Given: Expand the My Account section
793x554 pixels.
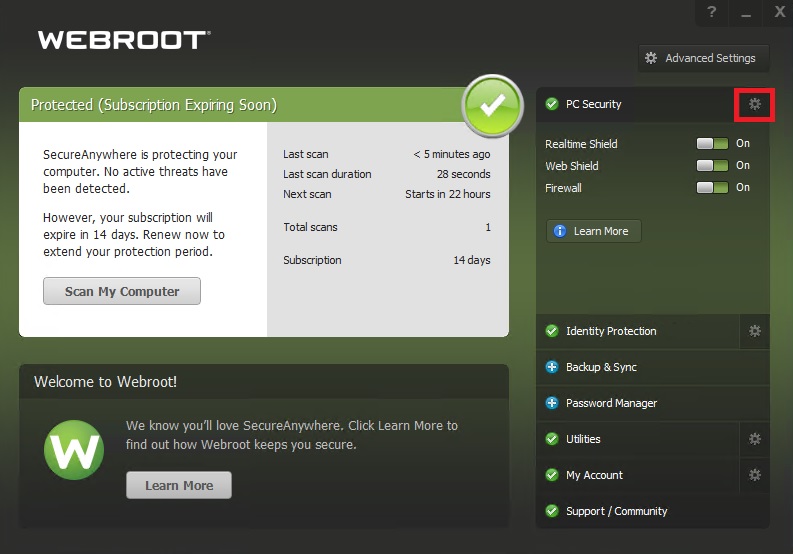Looking at the screenshot, I should click(638, 475).
